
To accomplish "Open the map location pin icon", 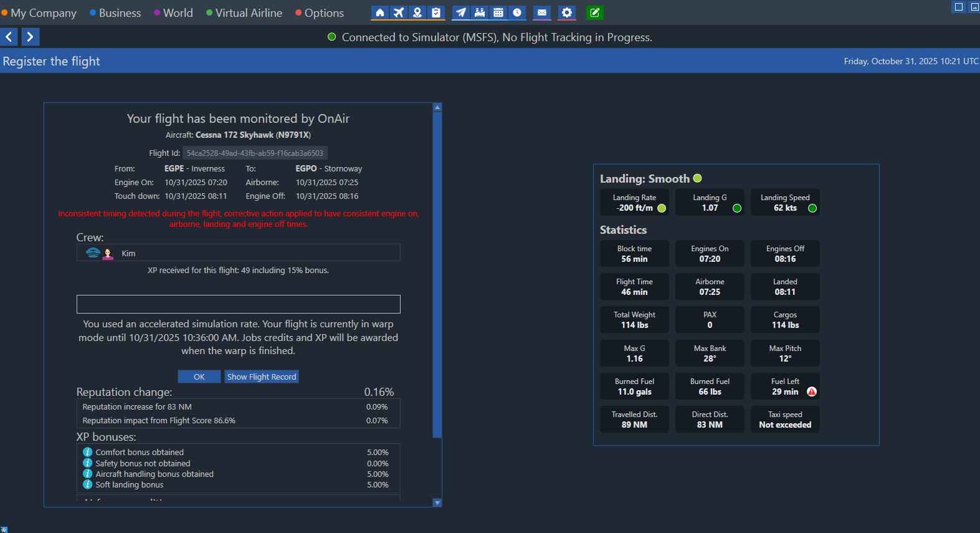I will [417, 12].
